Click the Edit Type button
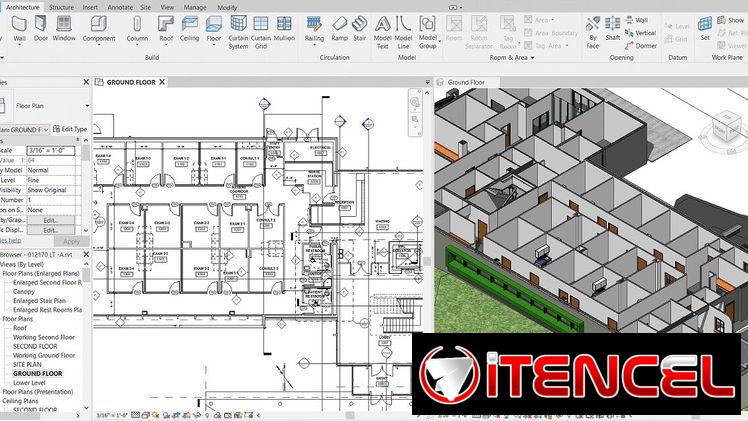The image size is (748, 421). click(x=70, y=129)
